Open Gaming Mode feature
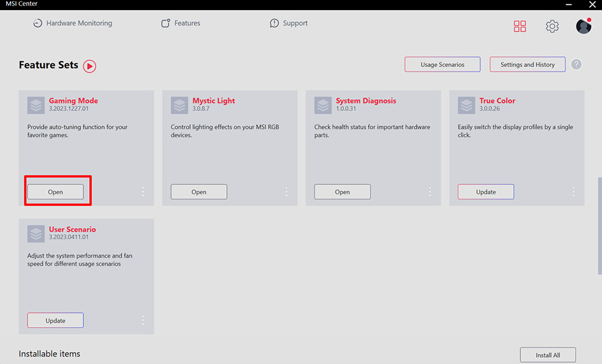The width and height of the screenshot is (602, 364). (56, 192)
